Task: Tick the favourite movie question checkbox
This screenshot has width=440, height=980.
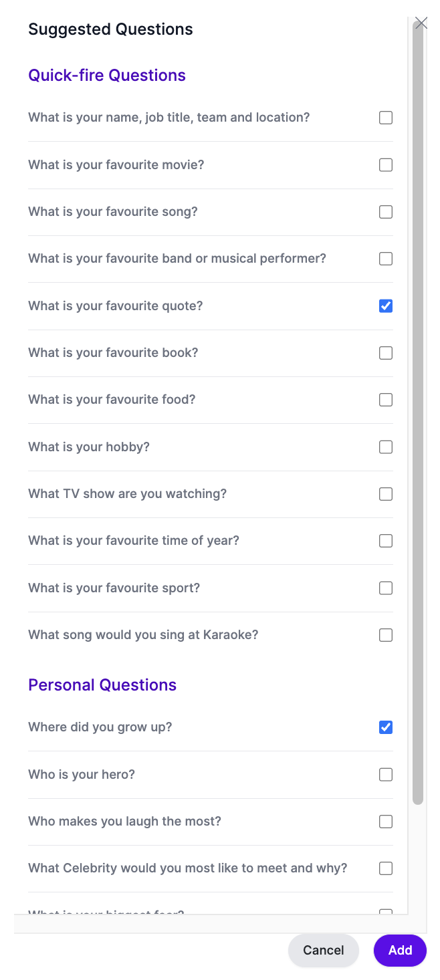Action: pos(386,164)
